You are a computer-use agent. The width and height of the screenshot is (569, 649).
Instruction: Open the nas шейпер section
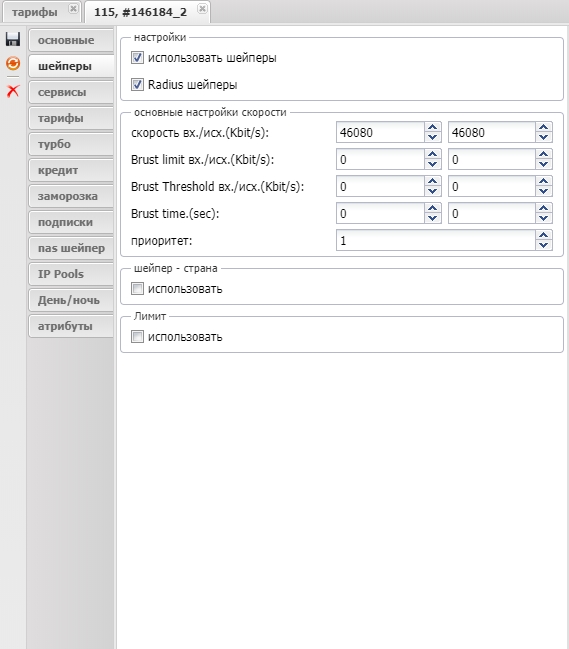coord(71,248)
